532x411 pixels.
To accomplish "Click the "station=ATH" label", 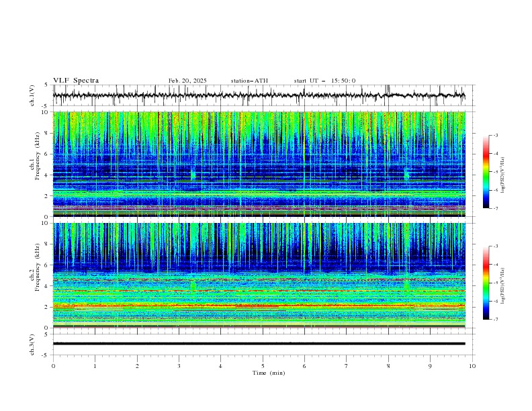I will (249, 81).
